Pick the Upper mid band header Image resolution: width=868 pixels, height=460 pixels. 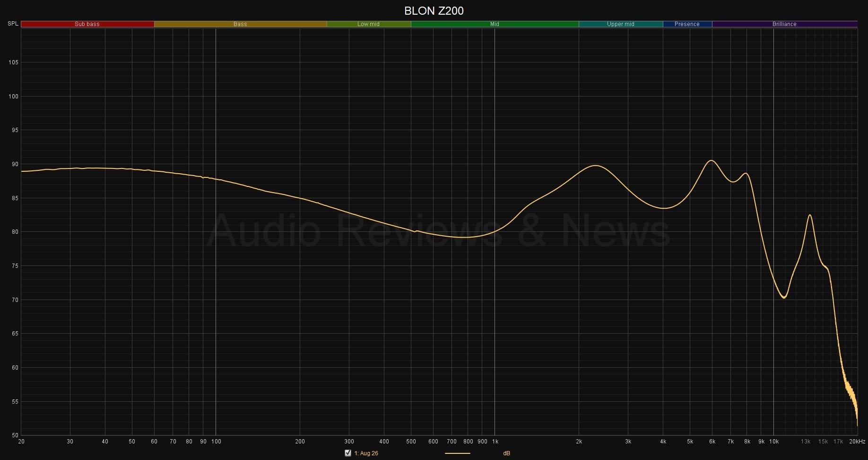click(620, 24)
